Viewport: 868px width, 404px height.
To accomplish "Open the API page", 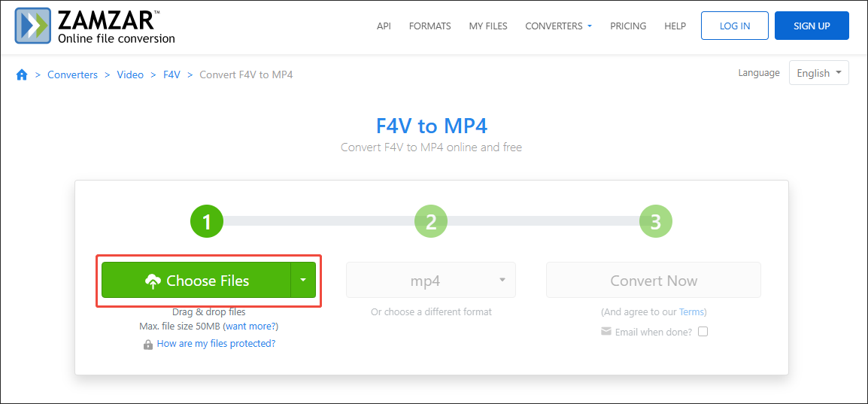I will (x=384, y=26).
